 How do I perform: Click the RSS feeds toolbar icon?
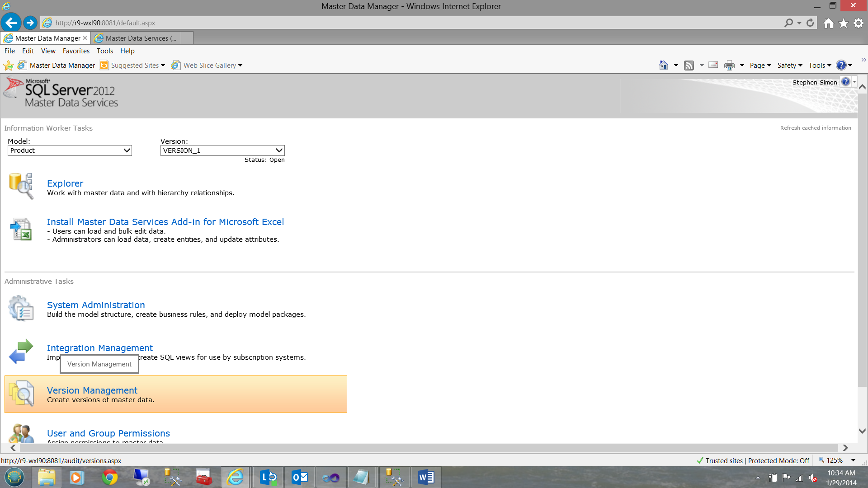click(689, 66)
